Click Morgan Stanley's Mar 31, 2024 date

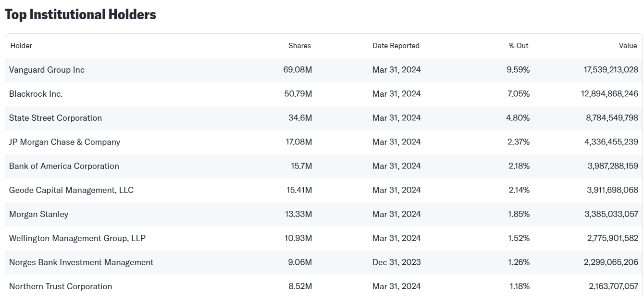(x=396, y=214)
